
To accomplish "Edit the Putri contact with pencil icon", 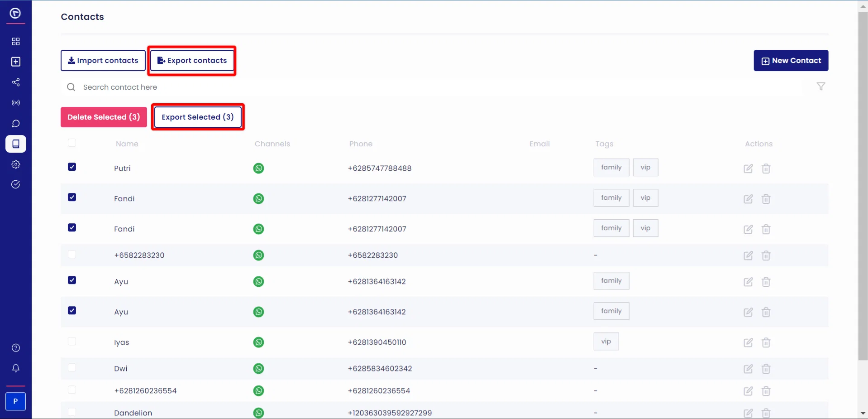I will click(x=748, y=169).
